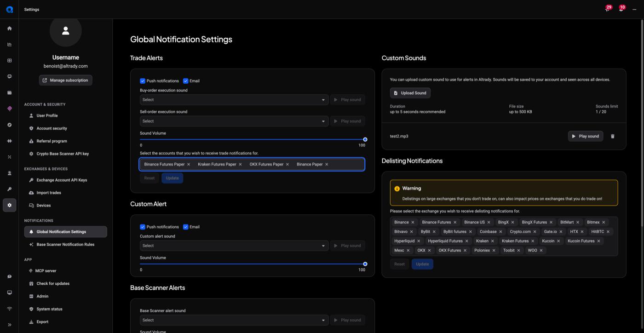Screen dimensions: 644x333
Task: Delete test2.mp3 with the trash icon
Action: click(612, 136)
